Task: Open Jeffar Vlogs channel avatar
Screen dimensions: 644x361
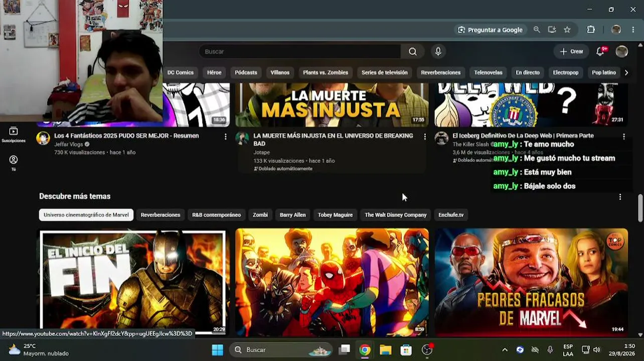Action: point(43,138)
